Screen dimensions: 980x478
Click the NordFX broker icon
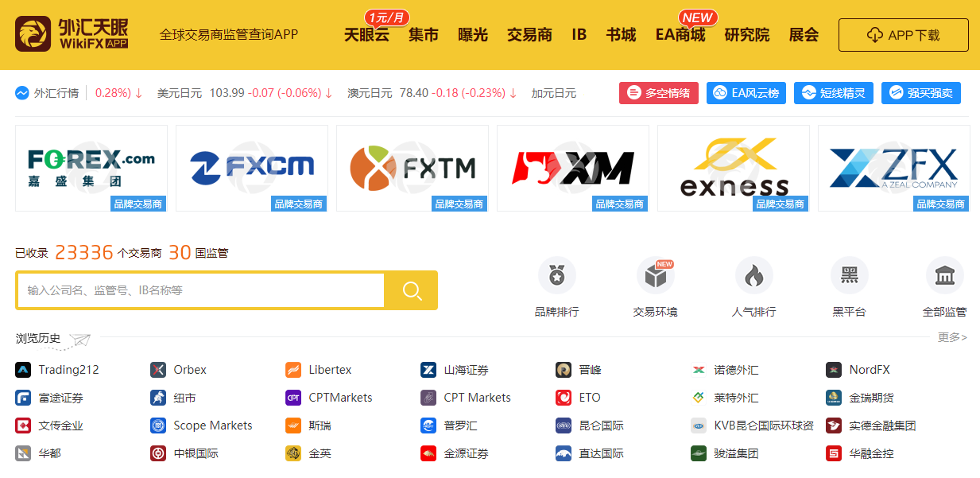click(834, 370)
